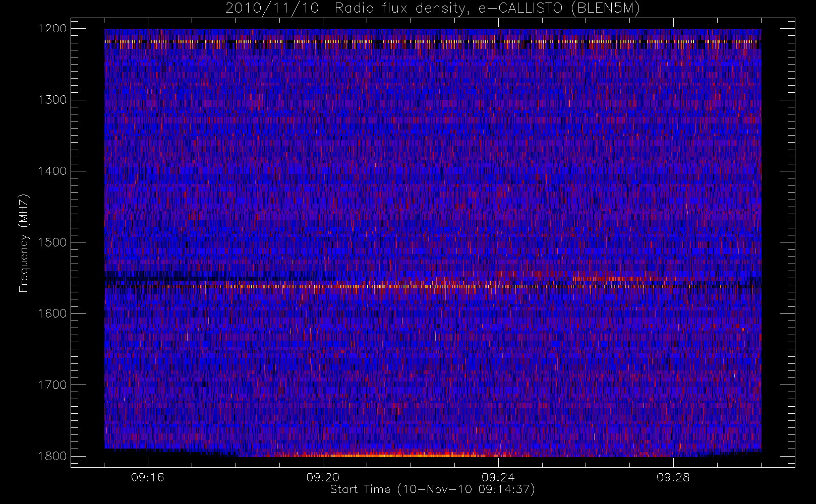Click the 09:28 time tick label
Image resolution: width=816 pixels, height=504 pixels.
pyautogui.click(x=673, y=477)
